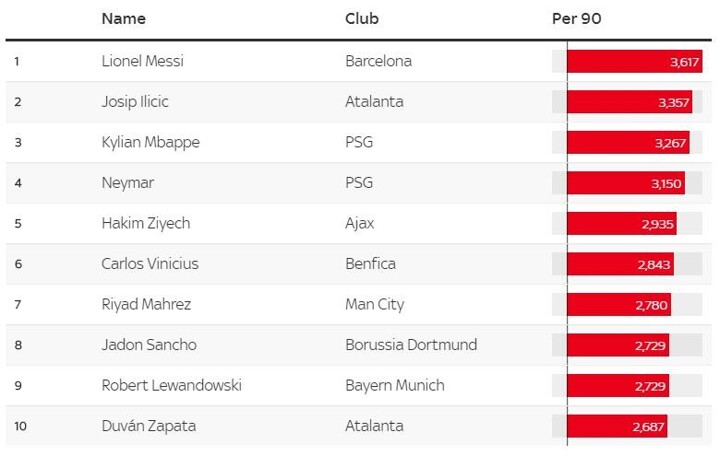The height and width of the screenshot is (456, 720).
Task: Select Kylian Mbappe's name
Action: (150, 142)
